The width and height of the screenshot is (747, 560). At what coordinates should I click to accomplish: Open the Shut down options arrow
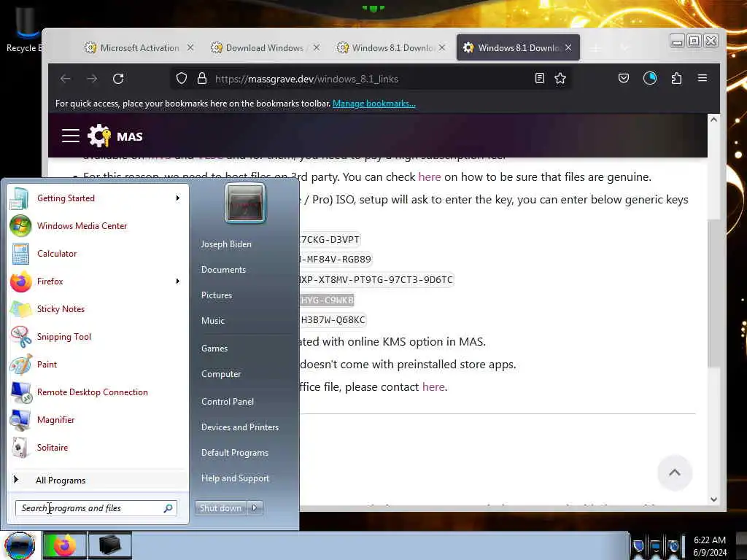coord(255,508)
